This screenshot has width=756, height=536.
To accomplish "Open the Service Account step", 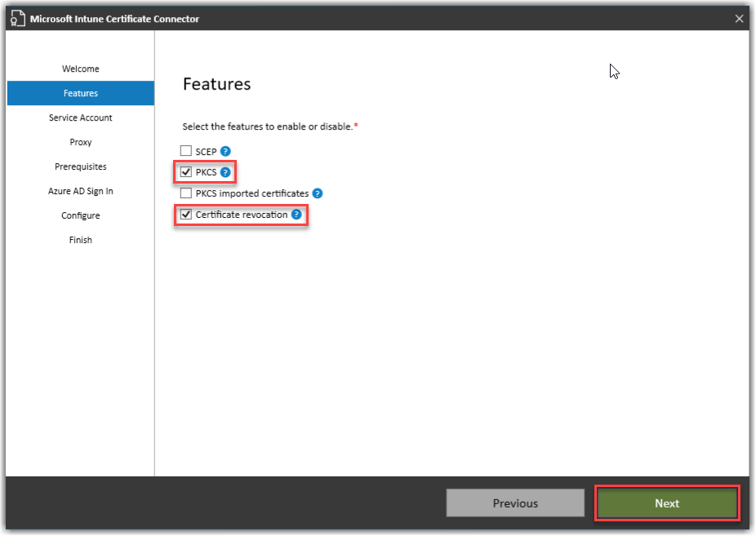I will point(81,117).
